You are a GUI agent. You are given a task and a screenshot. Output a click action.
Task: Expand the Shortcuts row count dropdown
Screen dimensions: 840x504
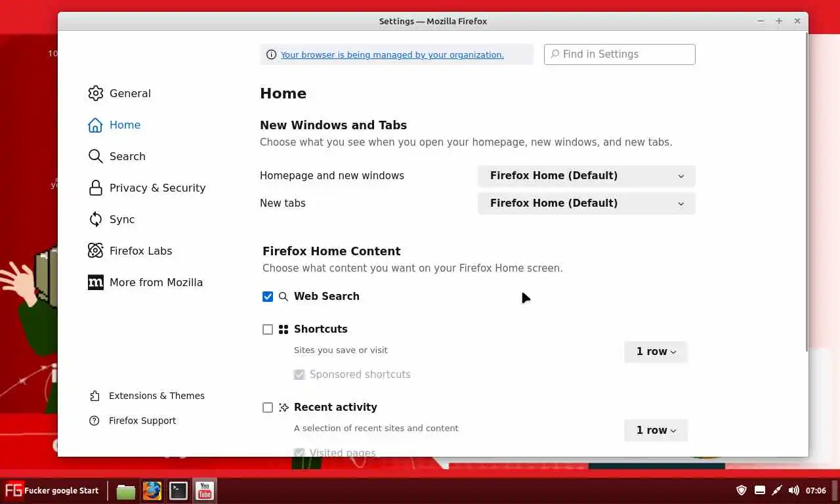(x=656, y=352)
